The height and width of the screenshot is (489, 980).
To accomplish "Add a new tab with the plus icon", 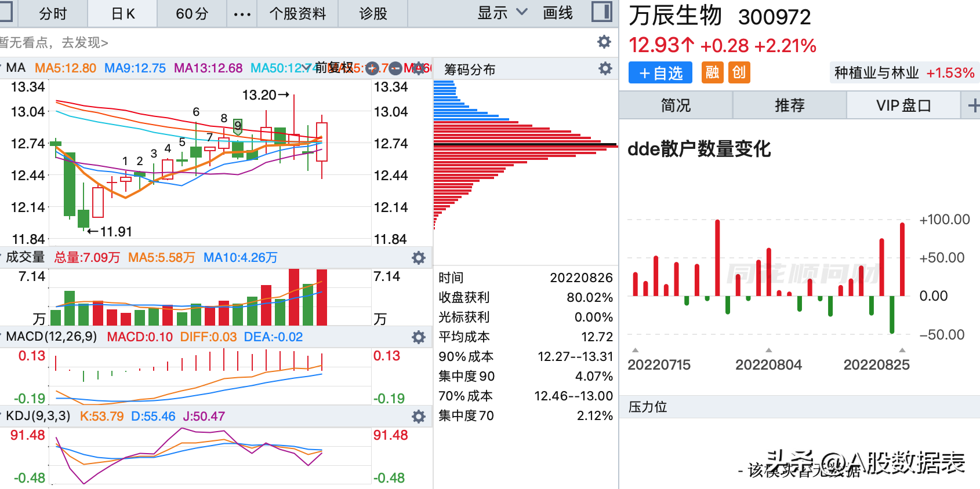I will 973,105.
